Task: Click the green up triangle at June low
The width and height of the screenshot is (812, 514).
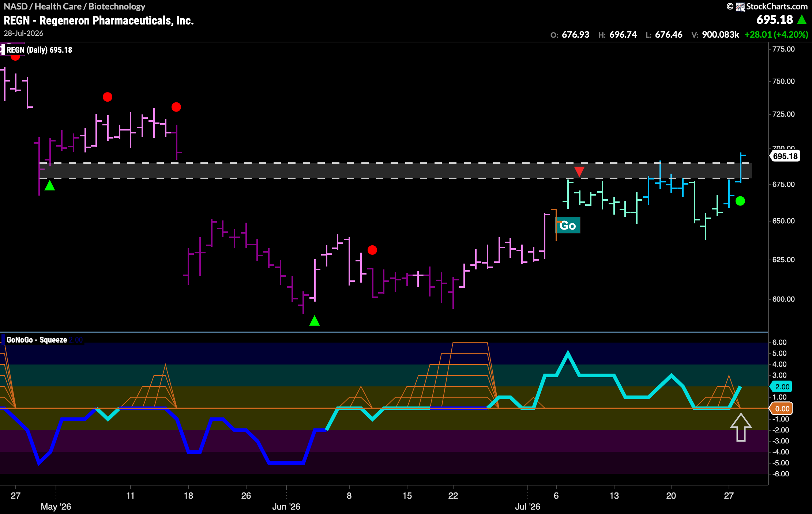Action: [315, 321]
